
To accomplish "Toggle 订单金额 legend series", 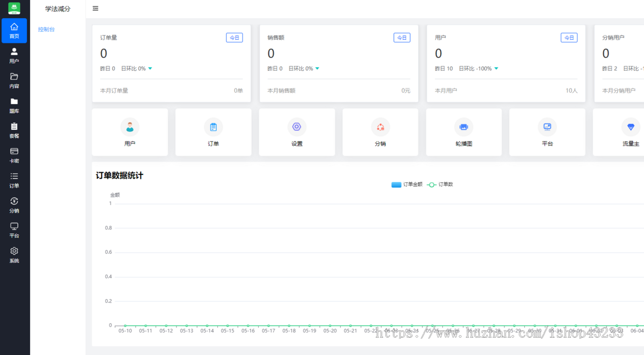I will click(x=407, y=184).
